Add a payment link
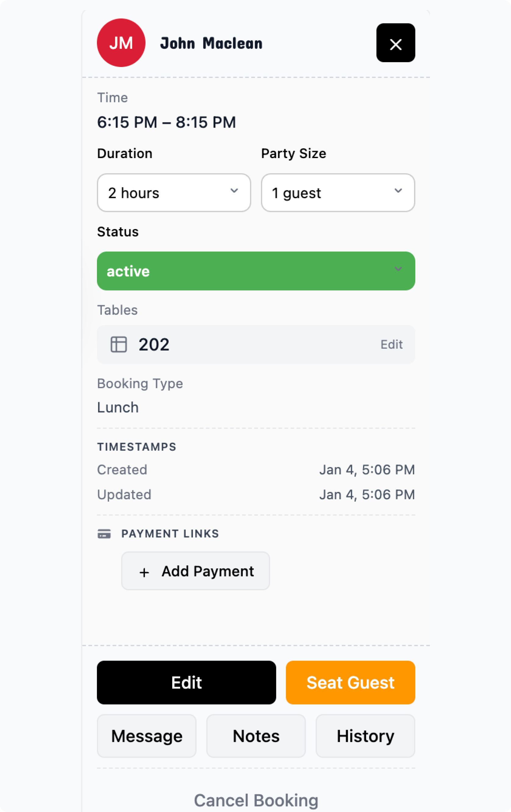Viewport: 511px width, 812px height. point(196,571)
